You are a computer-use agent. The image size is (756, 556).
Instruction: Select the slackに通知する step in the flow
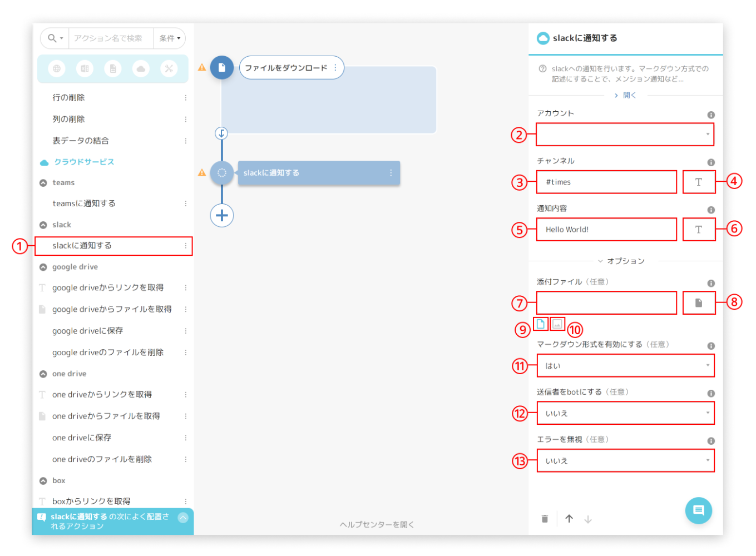click(319, 173)
